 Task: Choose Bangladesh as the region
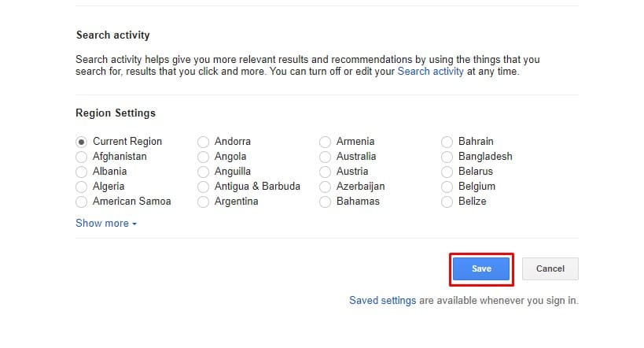(448, 157)
